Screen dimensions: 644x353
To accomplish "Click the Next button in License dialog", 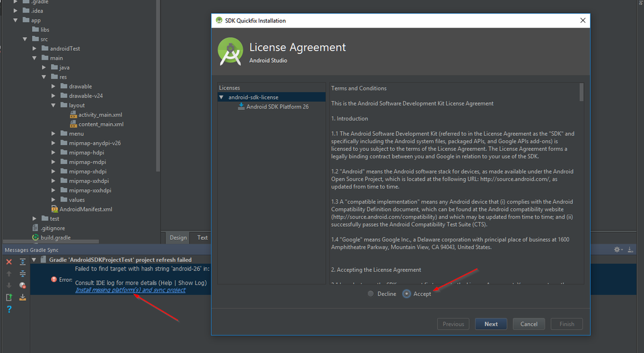I will [x=491, y=324].
